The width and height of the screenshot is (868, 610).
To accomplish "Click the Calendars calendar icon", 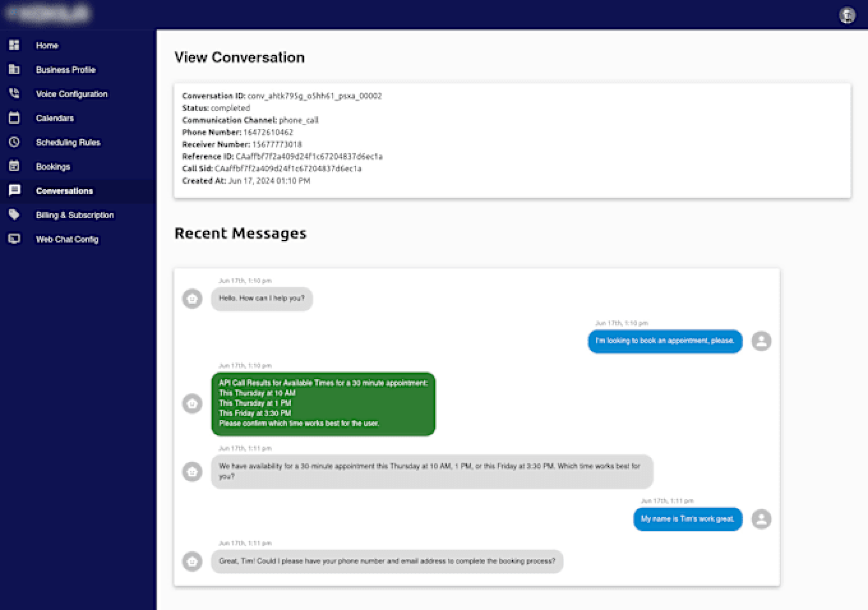I will [14, 118].
